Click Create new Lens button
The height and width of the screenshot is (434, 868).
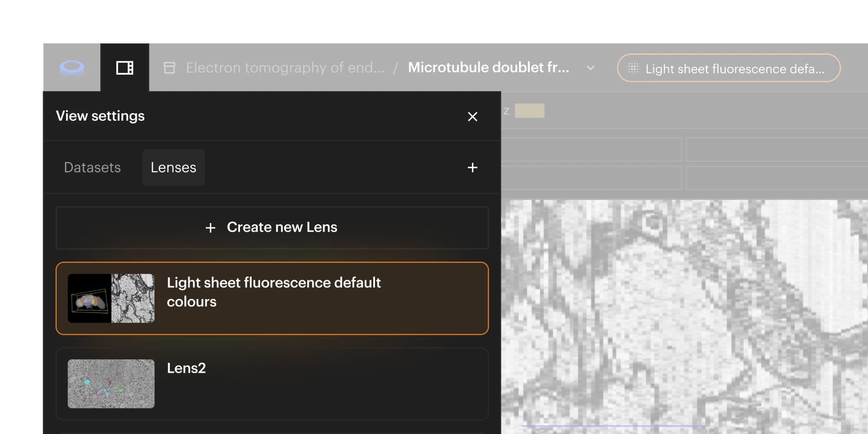[272, 227]
